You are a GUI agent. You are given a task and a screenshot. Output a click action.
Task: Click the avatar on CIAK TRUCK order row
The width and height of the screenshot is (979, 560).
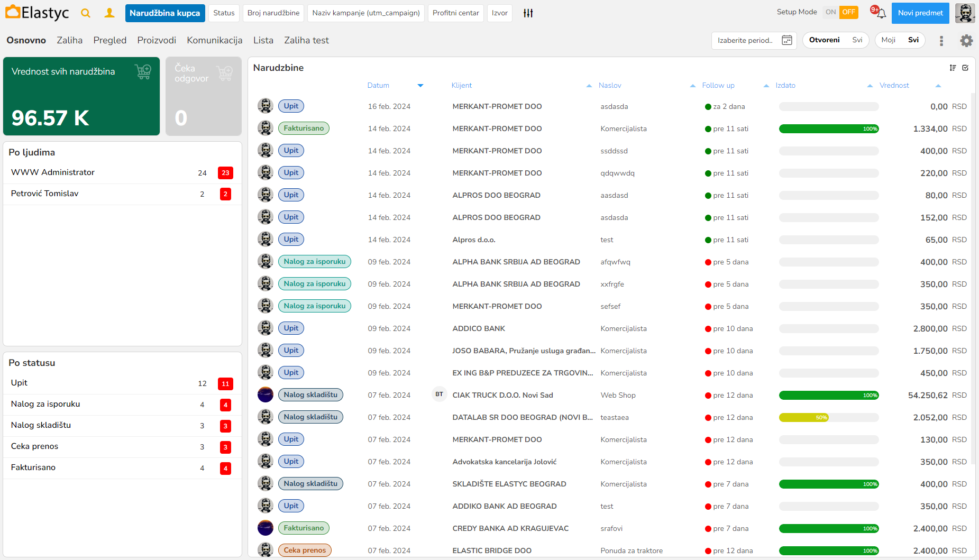[266, 394]
